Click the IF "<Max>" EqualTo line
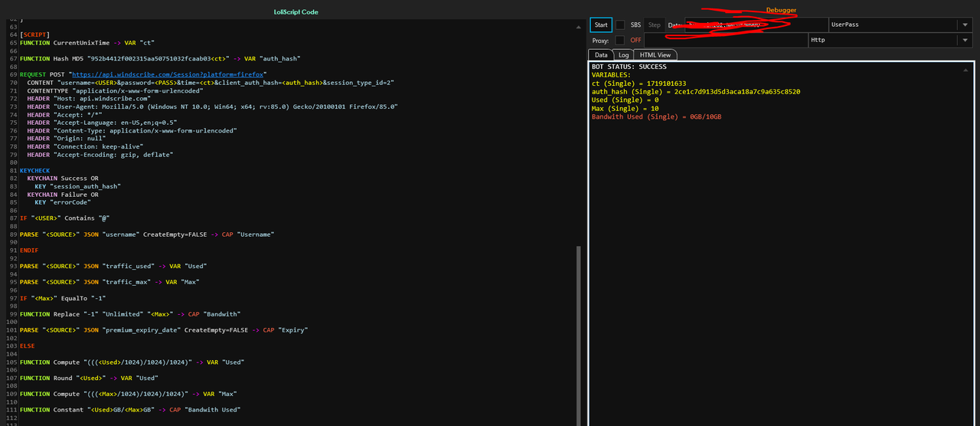Image resolution: width=980 pixels, height=426 pixels. (63, 298)
